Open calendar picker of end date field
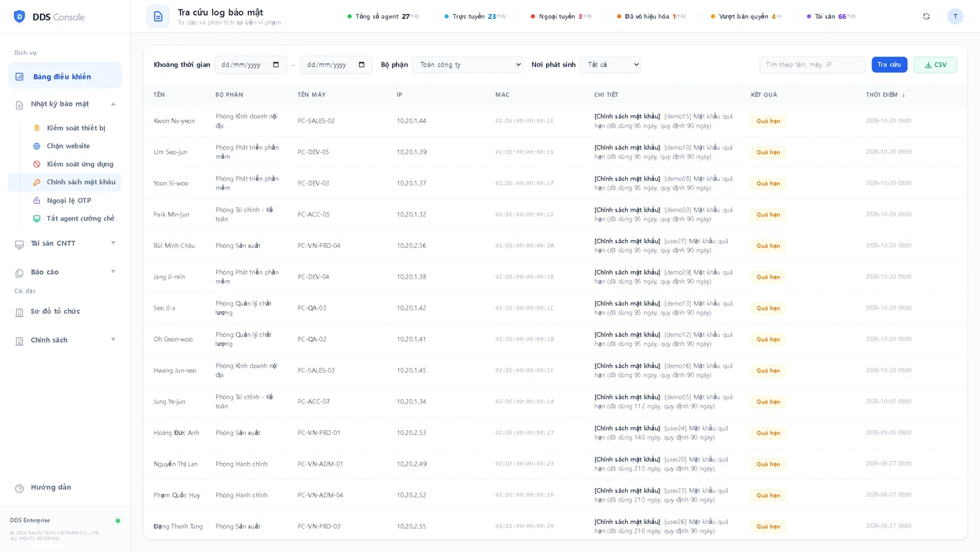 [x=362, y=65]
